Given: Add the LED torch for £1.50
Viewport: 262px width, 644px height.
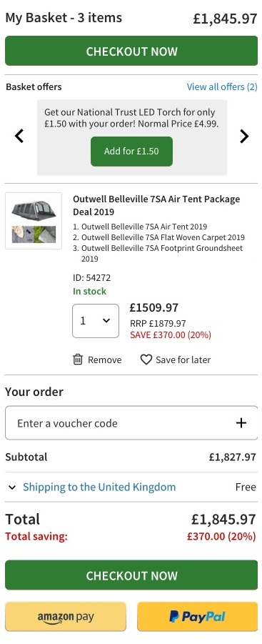Looking at the screenshot, I should [131, 151].
